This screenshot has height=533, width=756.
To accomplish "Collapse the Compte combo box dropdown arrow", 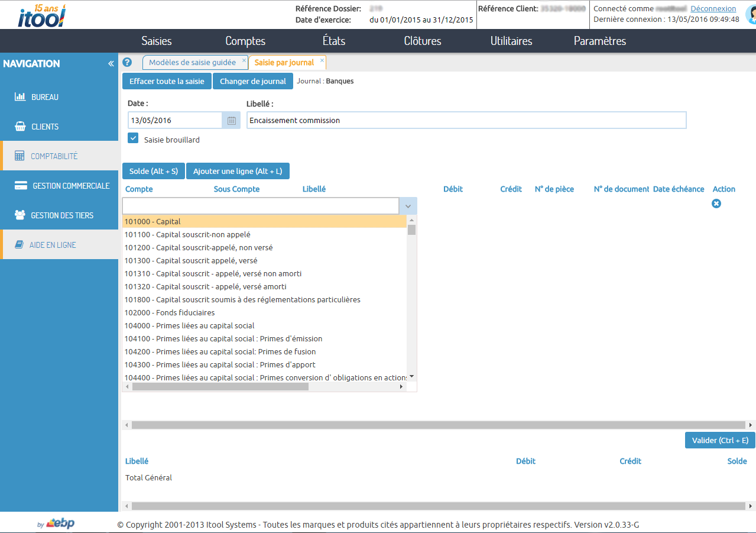I will pos(408,206).
